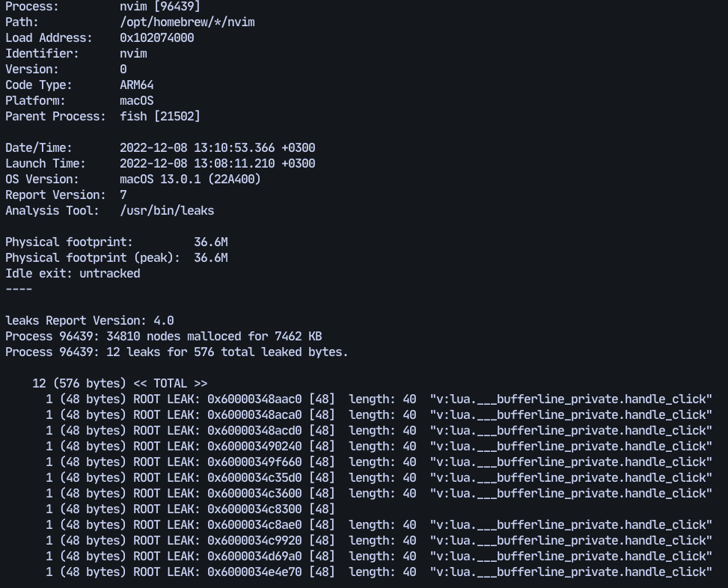This screenshot has width=728, height=588.
Task: Click the ARM64 code type value
Action: coord(136,85)
